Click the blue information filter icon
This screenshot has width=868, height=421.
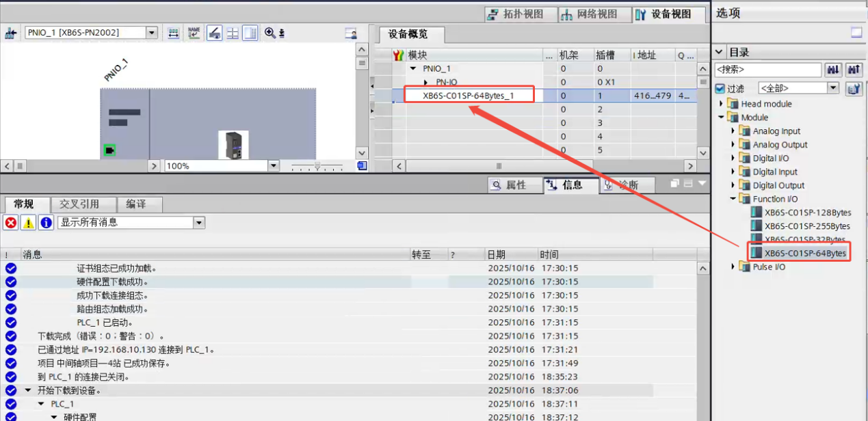46,223
